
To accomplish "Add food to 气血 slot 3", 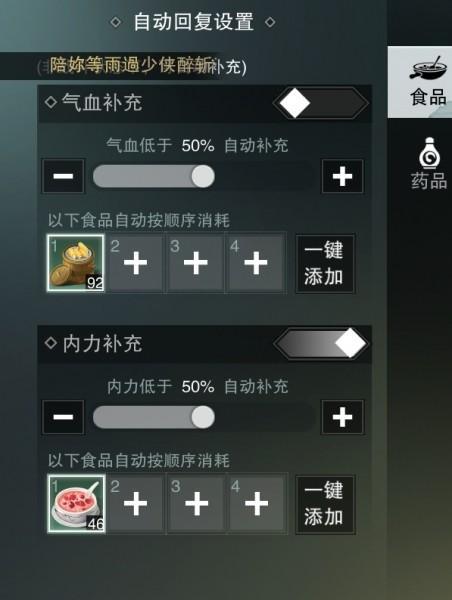I will point(196,263).
